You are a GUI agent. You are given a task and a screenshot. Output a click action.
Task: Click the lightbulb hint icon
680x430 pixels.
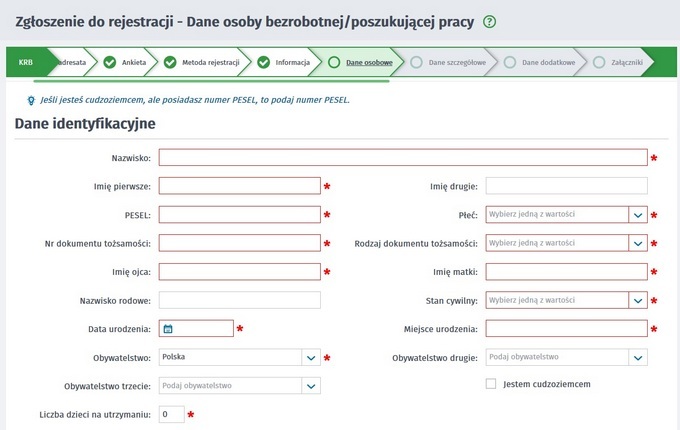pyautogui.click(x=31, y=101)
